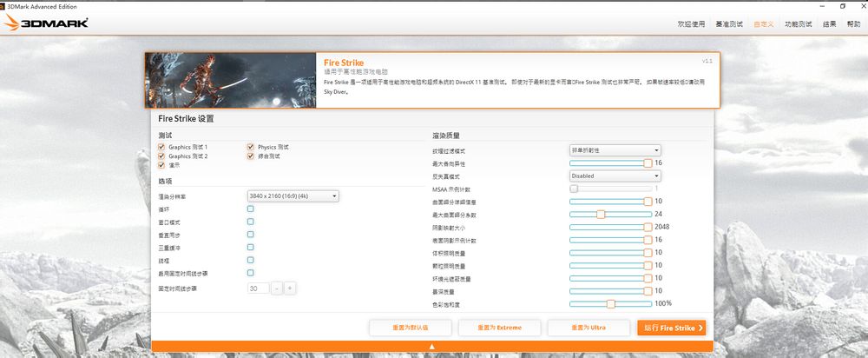The width and height of the screenshot is (868, 358).
Task: Click the v1.1 version label
Action: [x=707, y=61]
